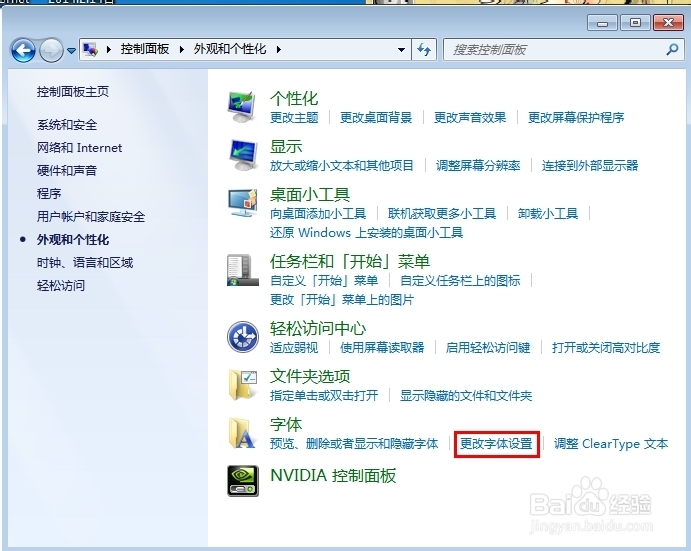This screenshot has height=551, width=691.
Task: Click the Fonts (字体) folder icon
Action: click(x=243, y=433)
